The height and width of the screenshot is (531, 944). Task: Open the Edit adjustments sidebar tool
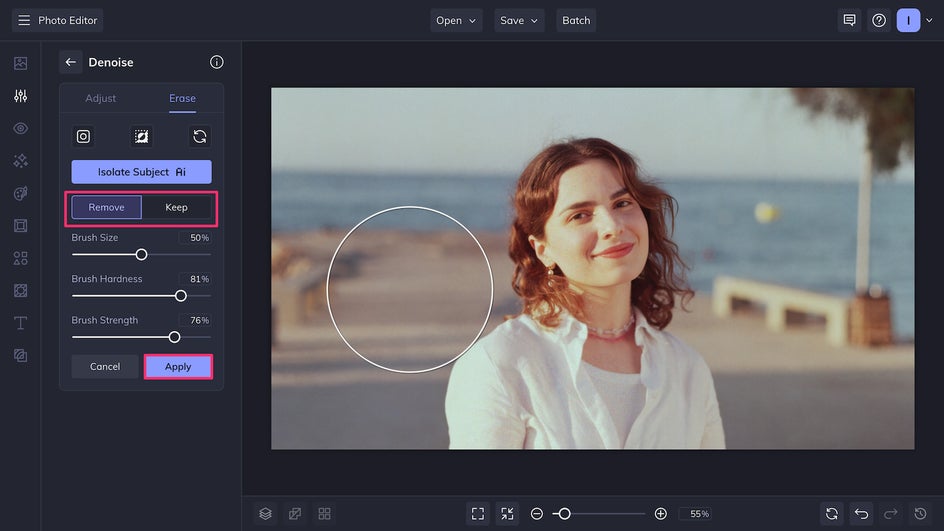[x=20, y=96]
